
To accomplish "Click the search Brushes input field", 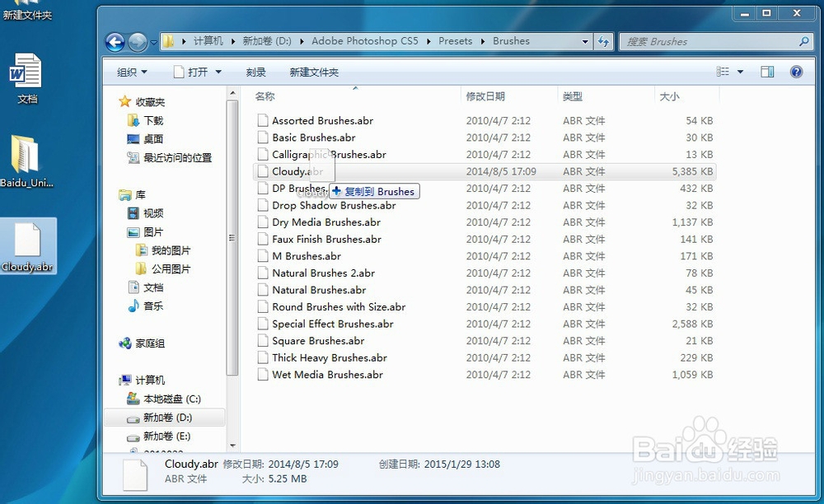I will click(709, 41).
